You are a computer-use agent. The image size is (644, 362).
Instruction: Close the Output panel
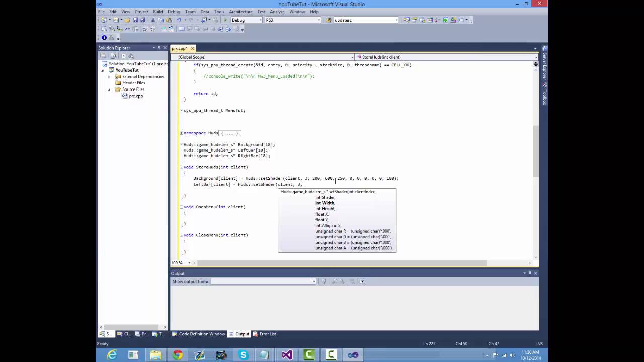(535, 273)
